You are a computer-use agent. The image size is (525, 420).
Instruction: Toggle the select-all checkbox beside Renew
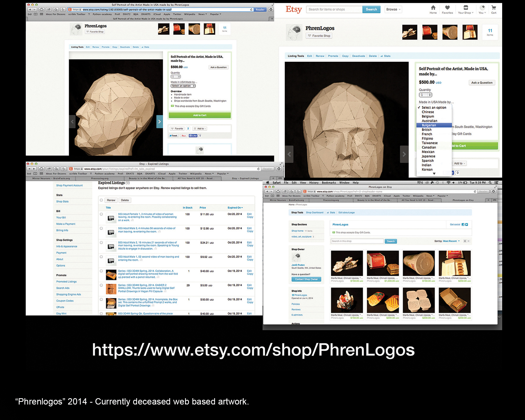coord(101,200)
